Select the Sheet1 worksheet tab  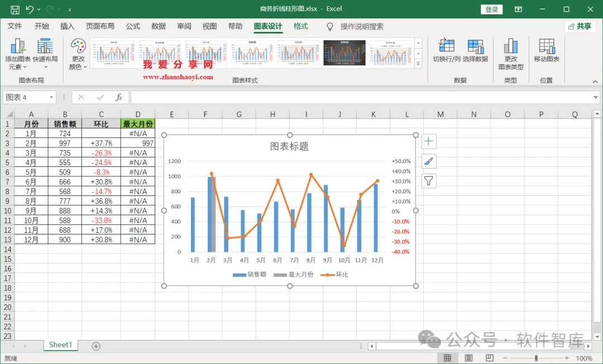tap(60, 345)
